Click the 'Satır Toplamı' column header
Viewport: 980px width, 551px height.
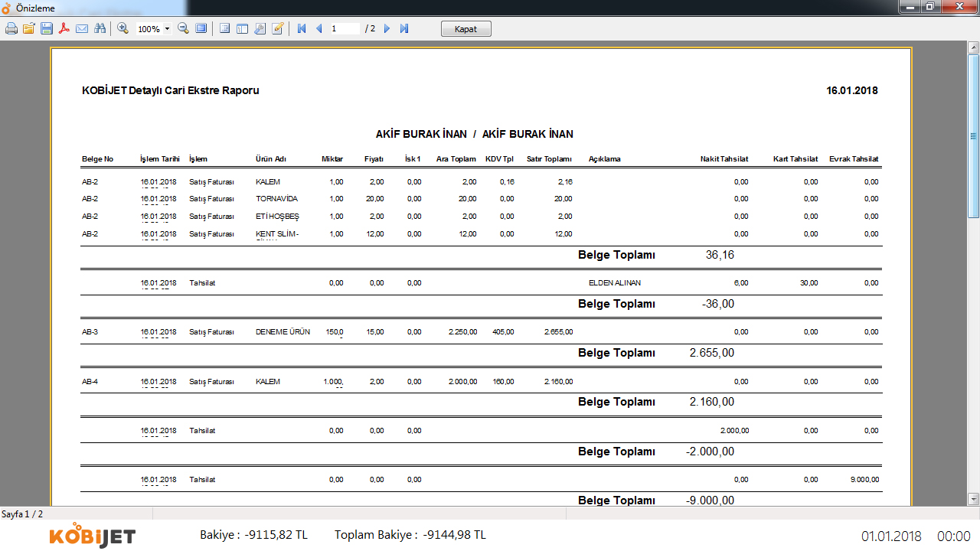coord(550,159)
